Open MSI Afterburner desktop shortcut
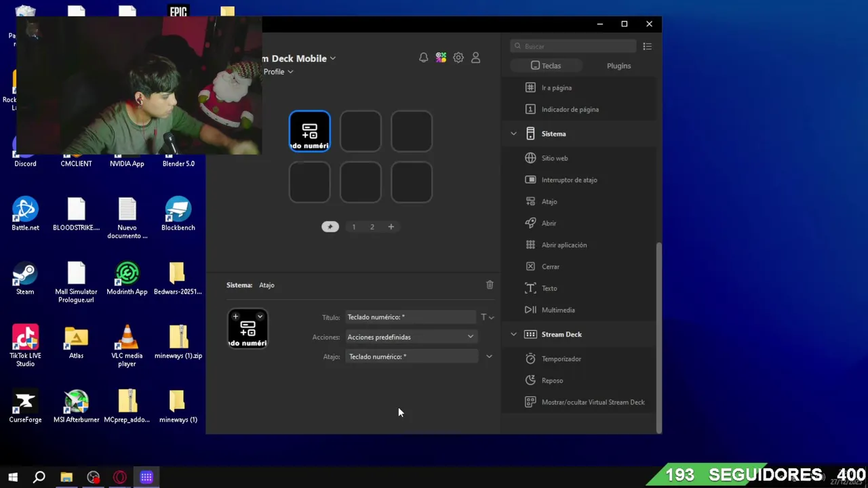The image size is (868, 488). [76, 407]
